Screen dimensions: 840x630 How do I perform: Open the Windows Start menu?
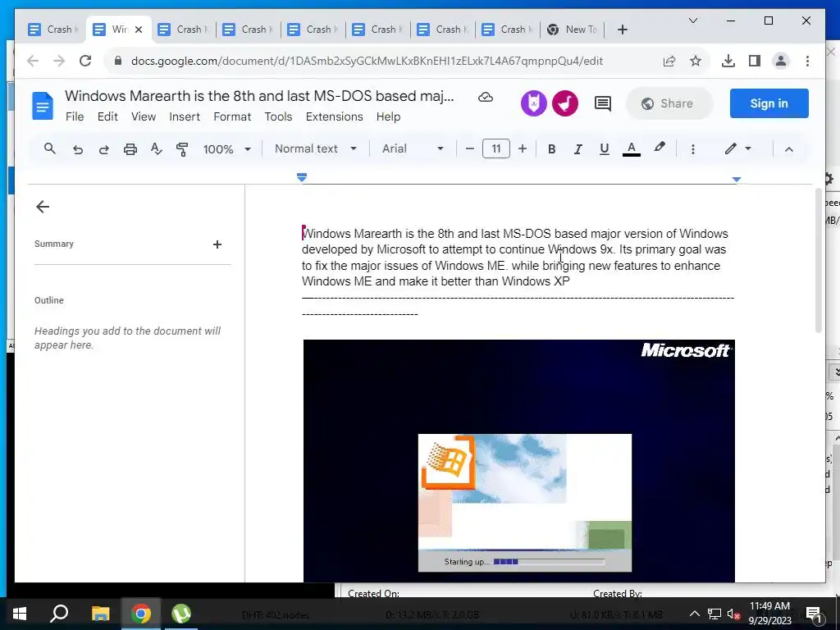pyautogui.click(x=20, y=614)
